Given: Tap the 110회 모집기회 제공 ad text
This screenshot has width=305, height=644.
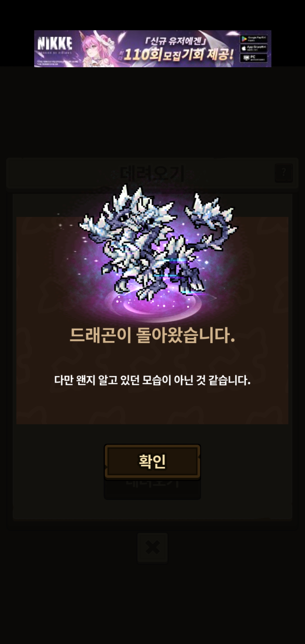Looking at the screenshot, I should [x=178, y=54].
